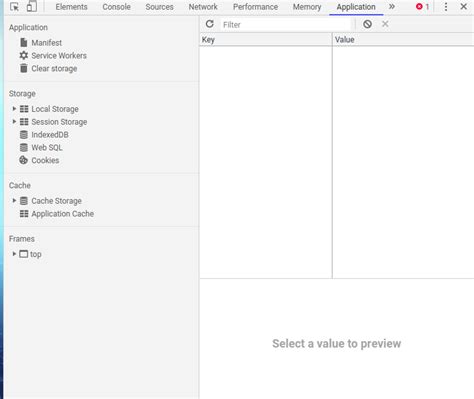Click the IndexedDB database icon
Image resolution: width=474 pixels, height=399 pixels.
click(24, 135)
